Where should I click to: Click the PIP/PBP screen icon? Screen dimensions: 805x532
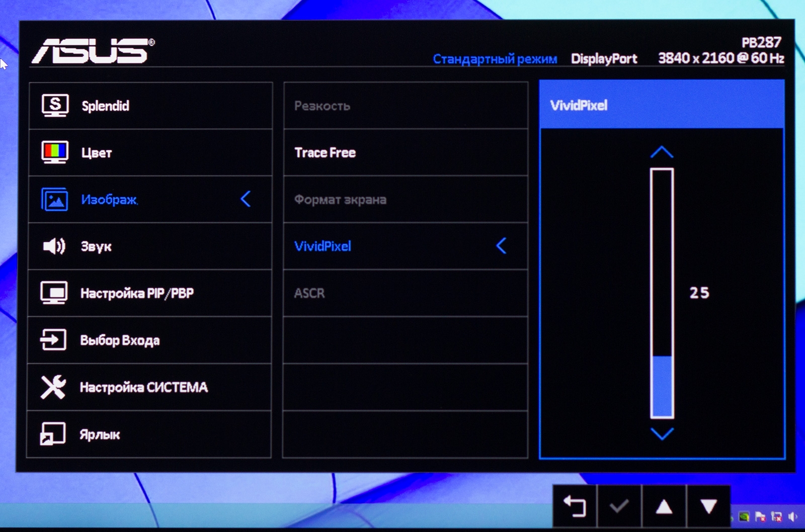pos(54,293)
